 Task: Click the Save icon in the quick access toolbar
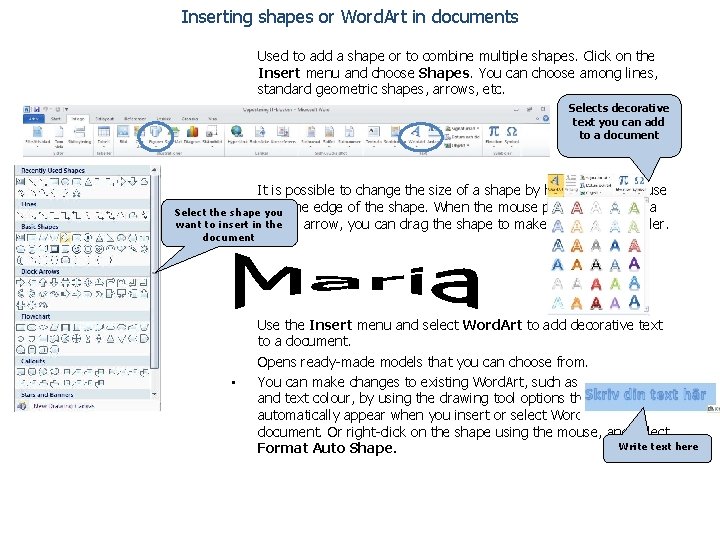pyautogui.click(x=36, y=109)
